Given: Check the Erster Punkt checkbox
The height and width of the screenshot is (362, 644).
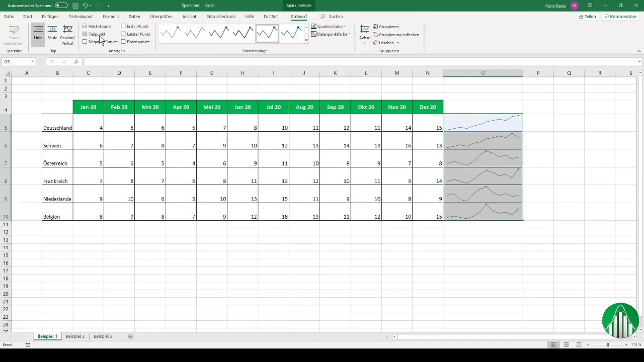Looking at the screenshot, I should coord(124,26).
